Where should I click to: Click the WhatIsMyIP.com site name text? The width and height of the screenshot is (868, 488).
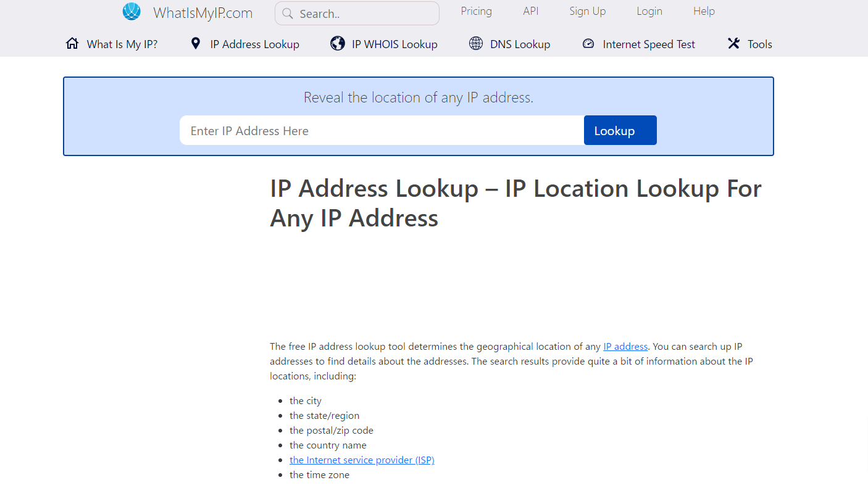coord(202,13)
